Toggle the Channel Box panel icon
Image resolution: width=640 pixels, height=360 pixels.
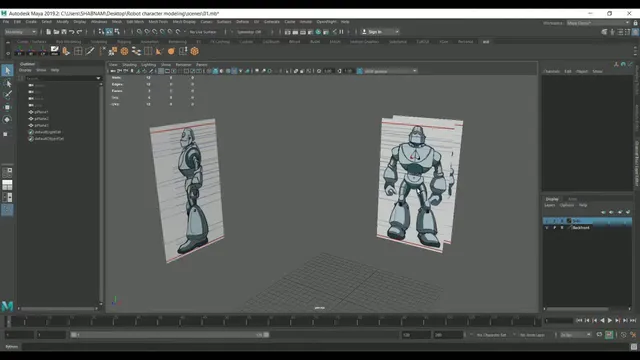[x=636, y=32]
